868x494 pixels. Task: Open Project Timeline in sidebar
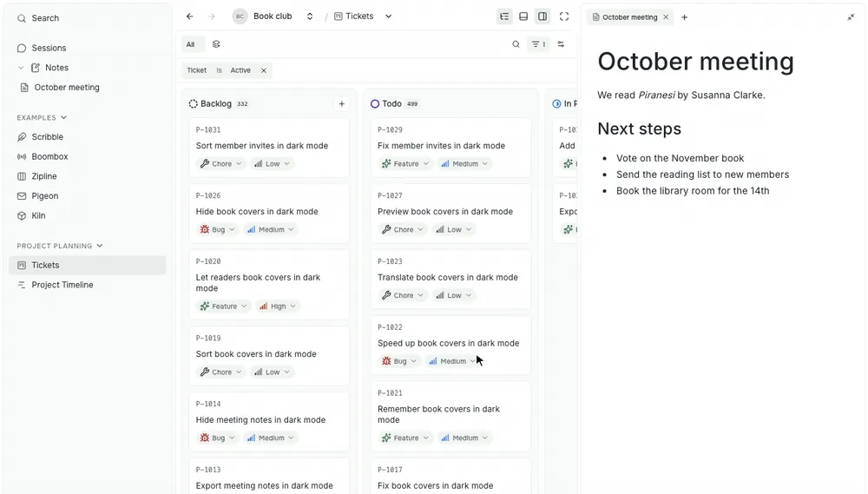click(62, 285)
